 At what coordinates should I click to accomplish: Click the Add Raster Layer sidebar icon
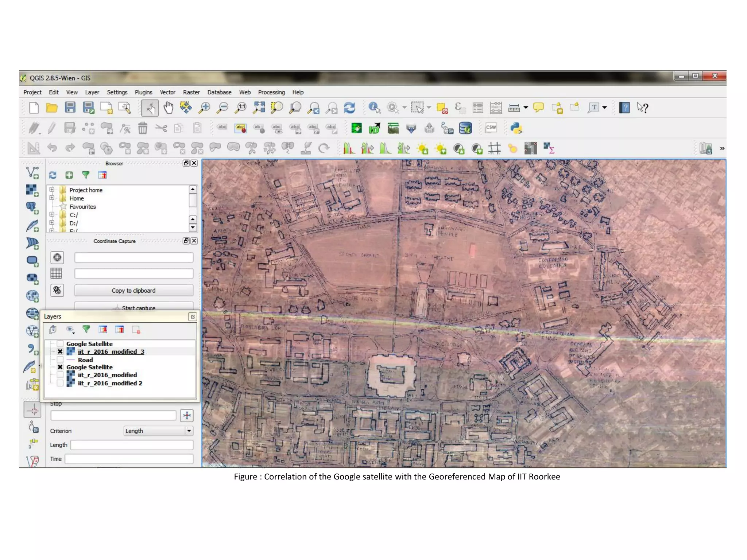(32, 190)
